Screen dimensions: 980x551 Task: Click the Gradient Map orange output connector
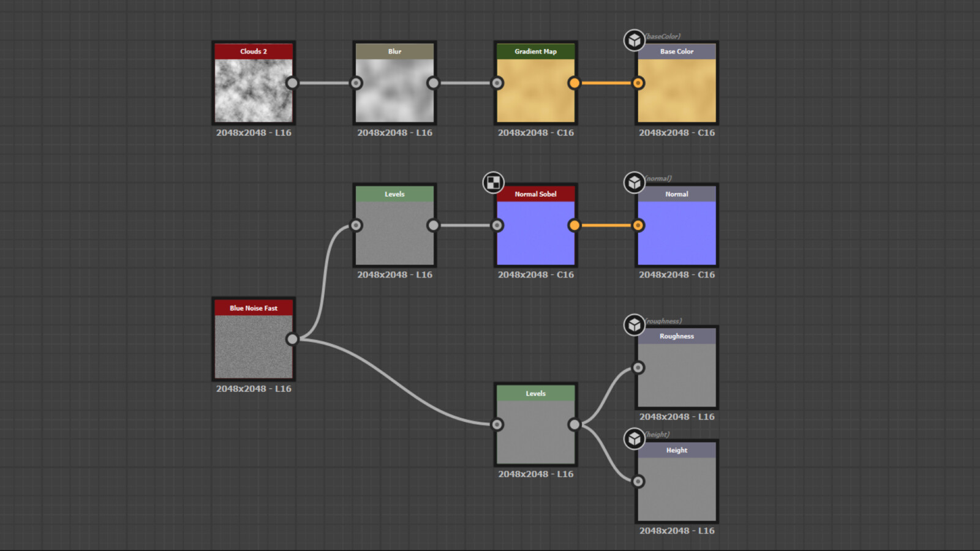tap(574, 83)
